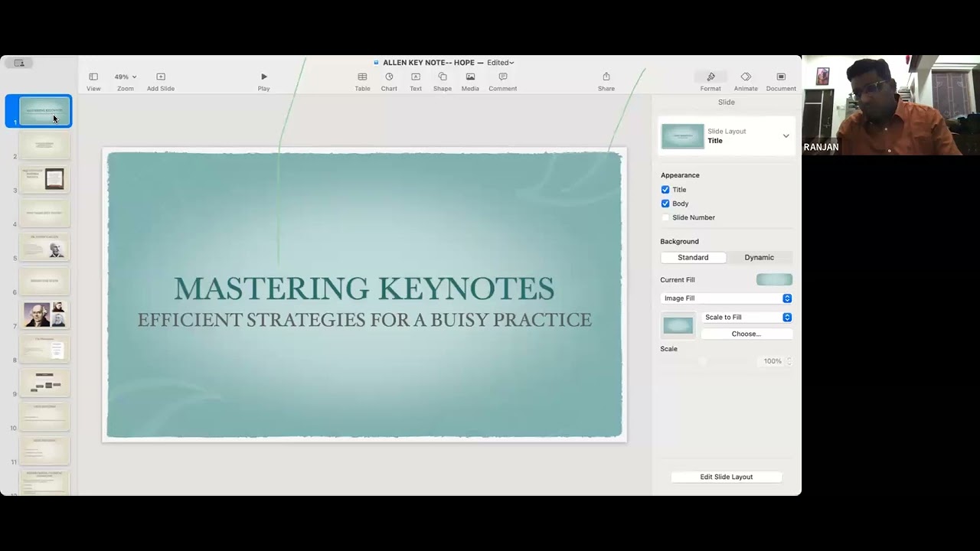Screen dimensions: 980x551
Task: Select slide 1 thumbnail in navigator
Action: click(x=44, y=112)
